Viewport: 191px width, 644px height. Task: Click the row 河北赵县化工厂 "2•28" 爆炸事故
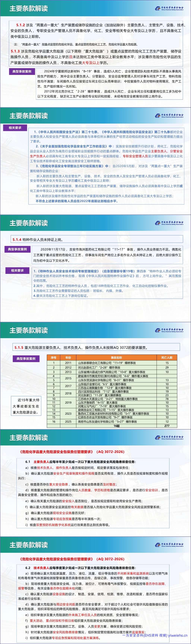pos(112,368)
